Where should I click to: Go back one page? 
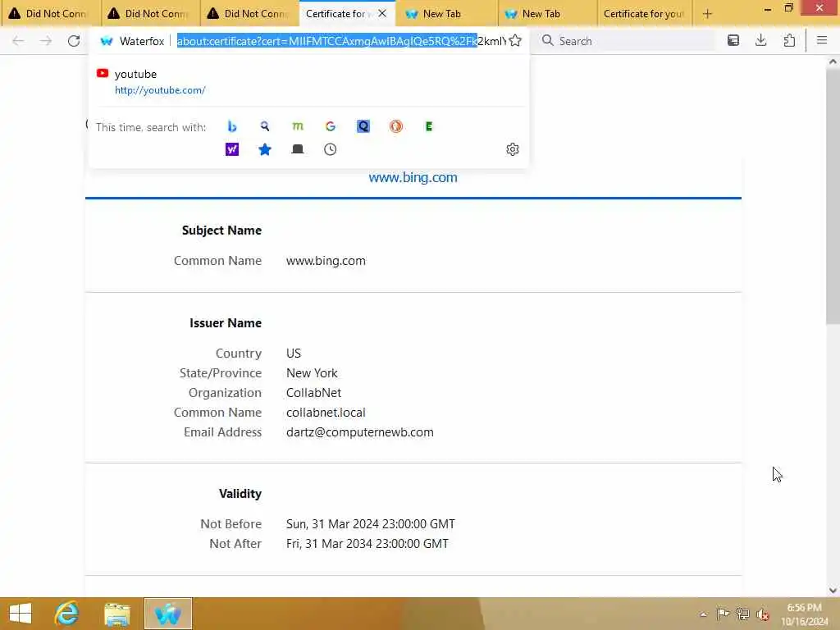[x=18, y=41]
